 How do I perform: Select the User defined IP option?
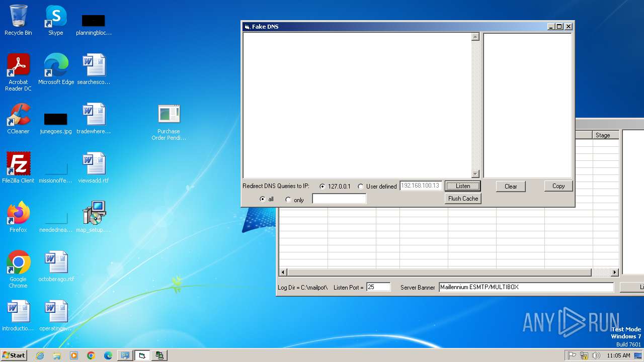361,187
